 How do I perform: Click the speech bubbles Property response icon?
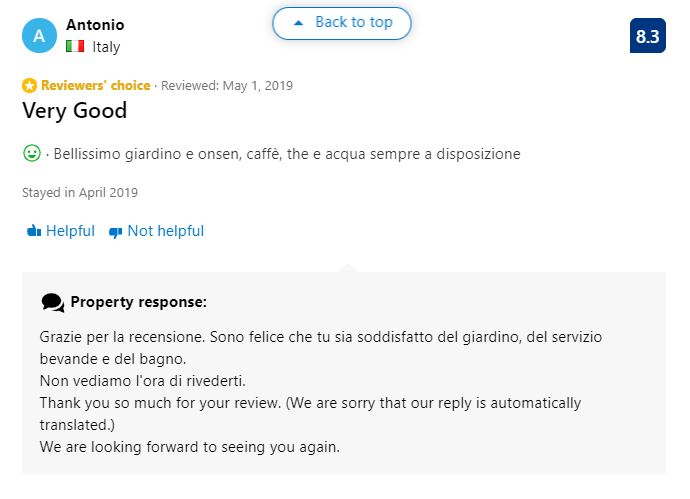(x=53, y=303)
